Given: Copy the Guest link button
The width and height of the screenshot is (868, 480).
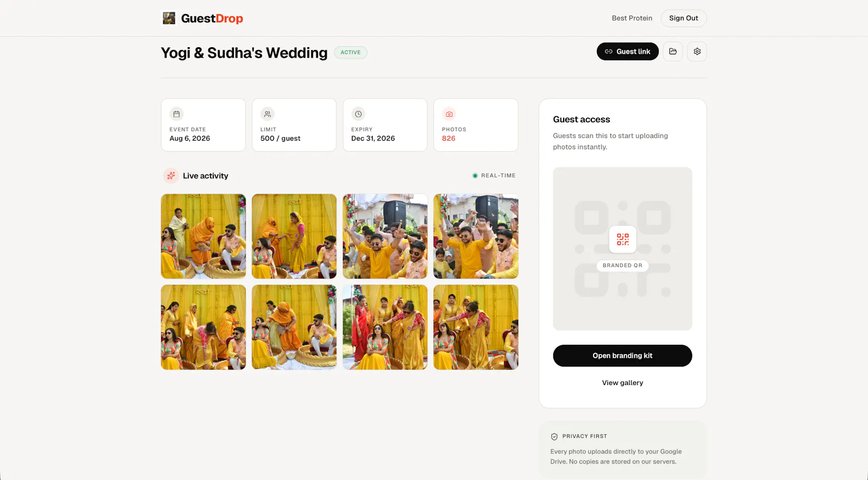Looking at the screenshot, I should [x=628, y=52].
